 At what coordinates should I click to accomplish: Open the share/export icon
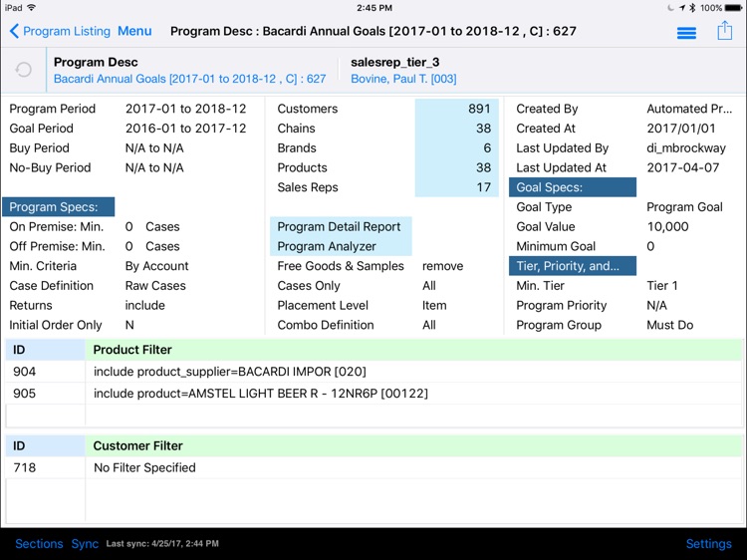click(724, 31)
